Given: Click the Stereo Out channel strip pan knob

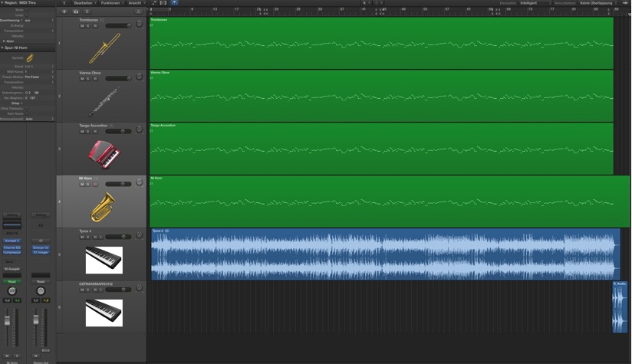Looking at the screenshot, I should tap(41, 291).
